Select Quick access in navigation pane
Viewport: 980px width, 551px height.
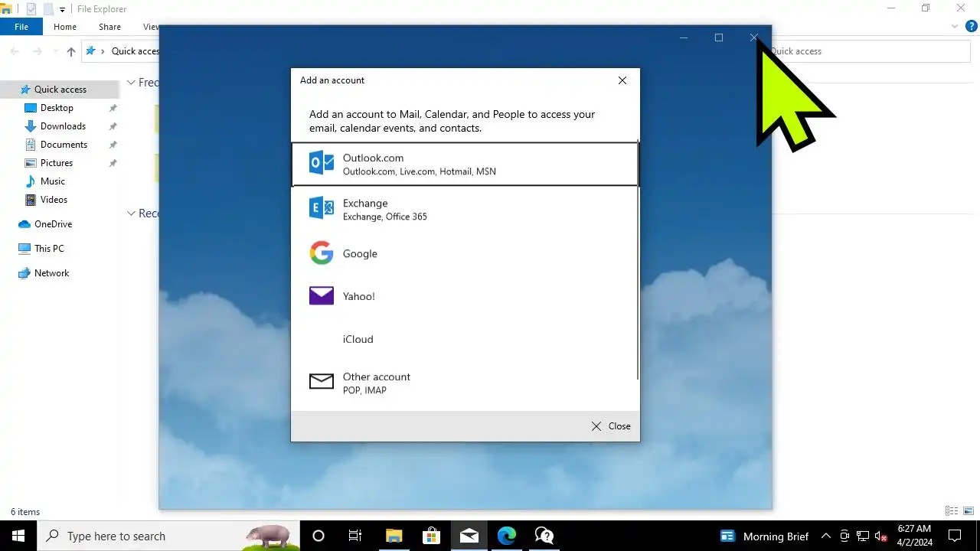(x=60, y=90)
